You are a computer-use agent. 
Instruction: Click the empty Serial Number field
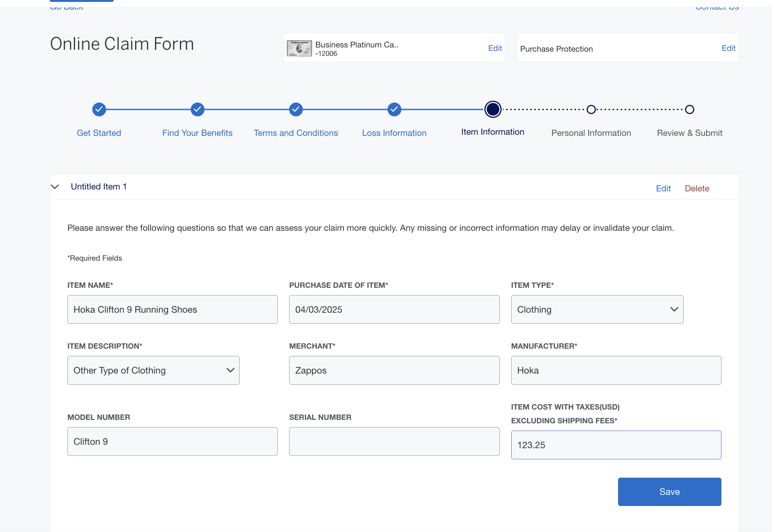coord(394,441)
